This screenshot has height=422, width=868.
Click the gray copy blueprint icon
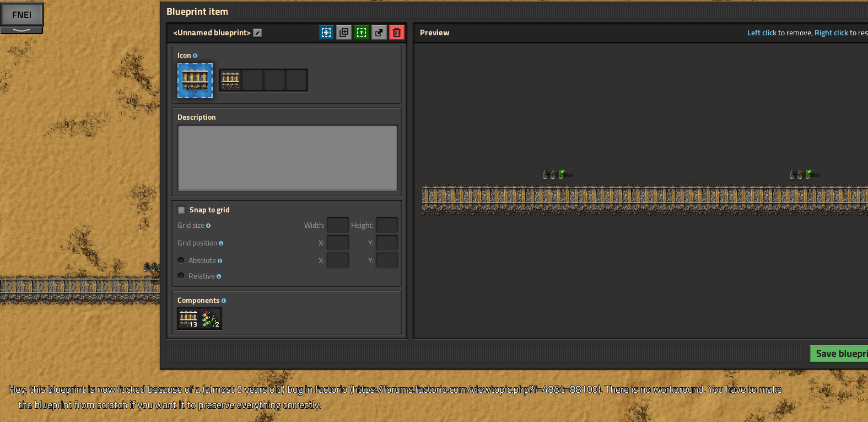tap(344, 33)
